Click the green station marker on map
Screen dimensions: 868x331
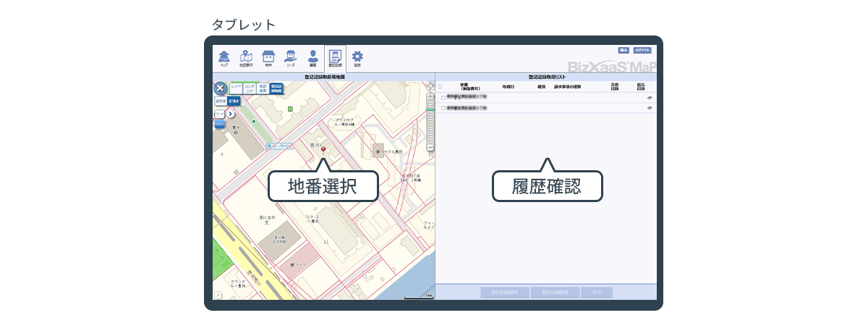point(290,109)
